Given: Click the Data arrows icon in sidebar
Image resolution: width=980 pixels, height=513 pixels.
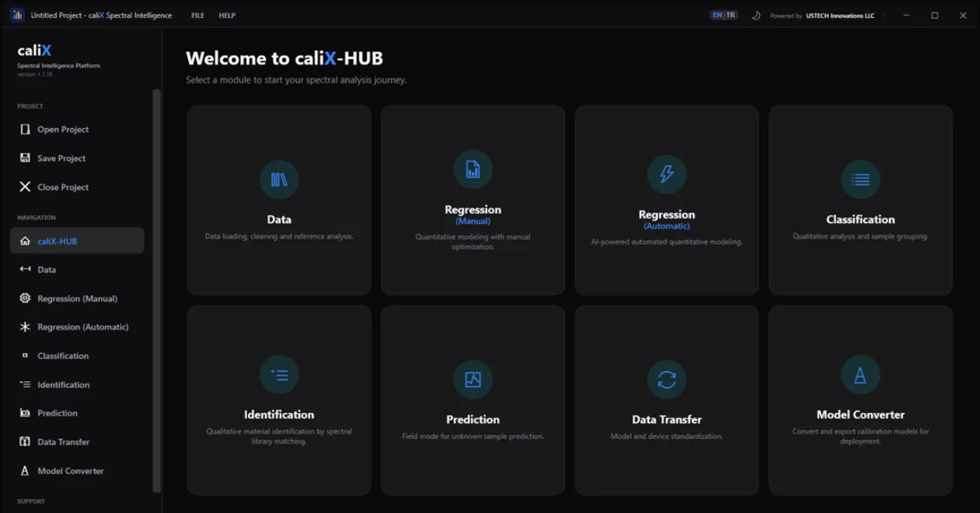Looking at the screenshot, I should pos(25,269).
